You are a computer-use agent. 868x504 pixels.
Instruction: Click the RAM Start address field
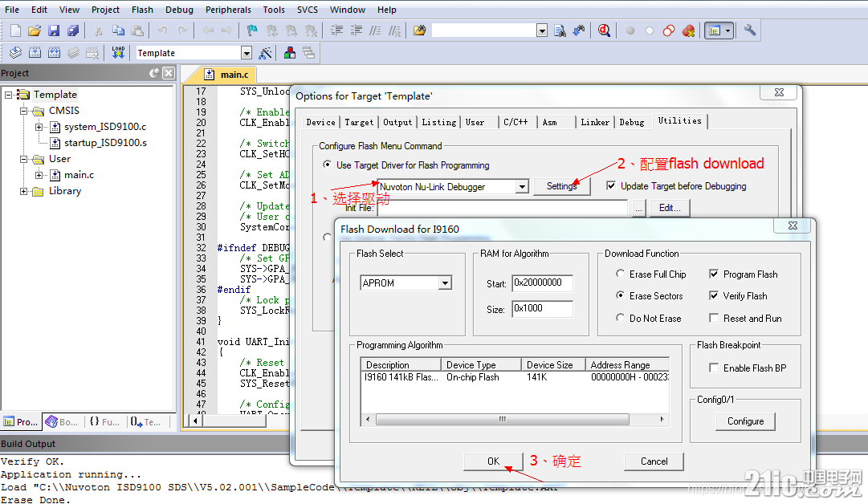(542, 282)
